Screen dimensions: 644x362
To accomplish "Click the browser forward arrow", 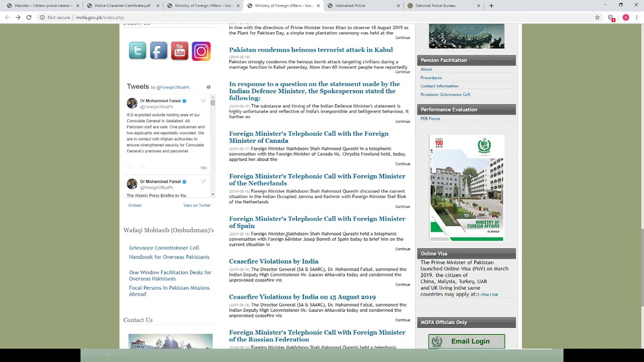I will point(18,18).
